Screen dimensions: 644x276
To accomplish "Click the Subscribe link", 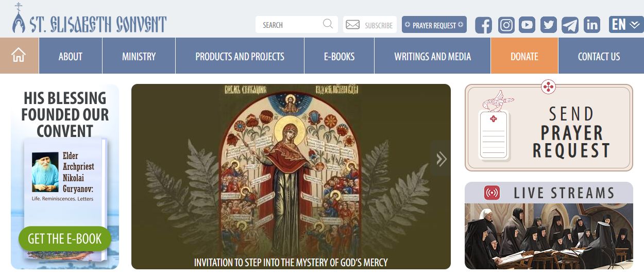I will tap(379, 25).
